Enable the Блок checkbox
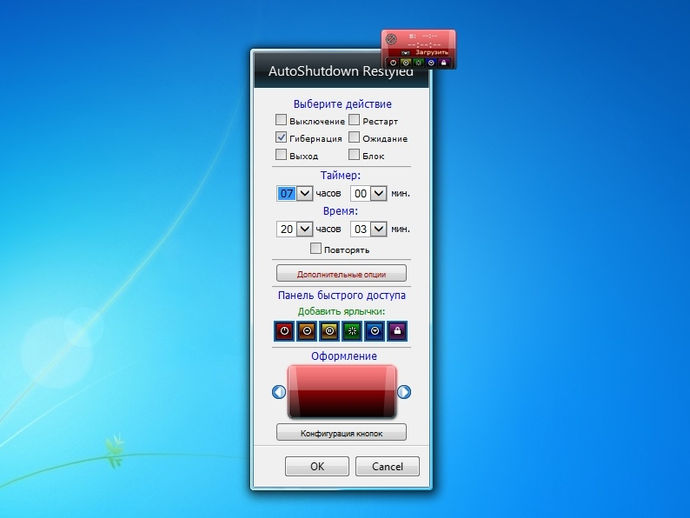 (354, 154)
